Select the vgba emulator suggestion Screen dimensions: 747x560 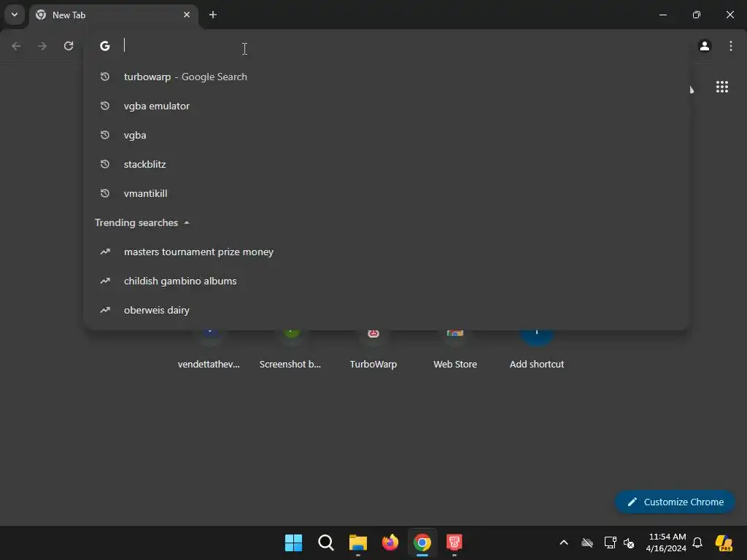click(x=387, y=106)
